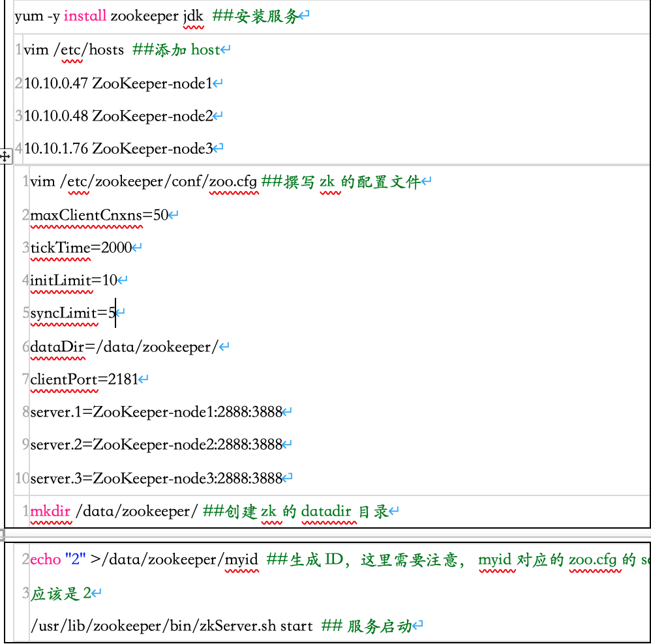The height and width of the screenshot is (644, 651).
Task: Click the table move handle icon
Action: tap(5, 156)
